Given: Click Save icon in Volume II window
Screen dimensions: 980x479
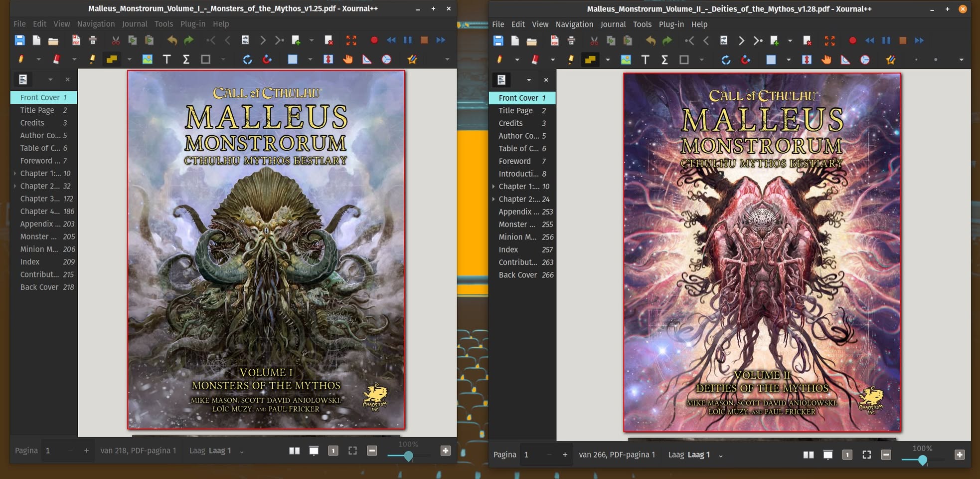Looking at the screenshot, I should pos(498,41).
